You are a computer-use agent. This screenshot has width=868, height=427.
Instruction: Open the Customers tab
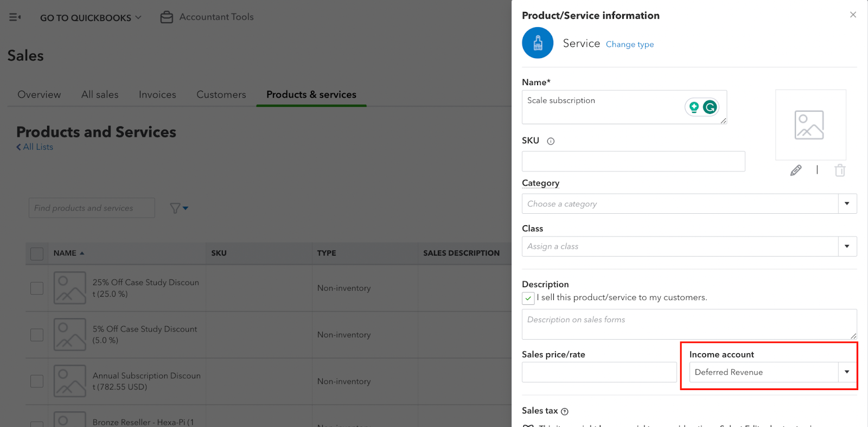coord(221,94)
